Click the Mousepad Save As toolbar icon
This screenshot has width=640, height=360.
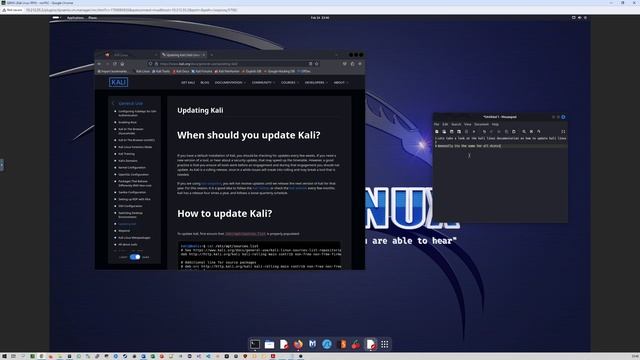(459, 131)
